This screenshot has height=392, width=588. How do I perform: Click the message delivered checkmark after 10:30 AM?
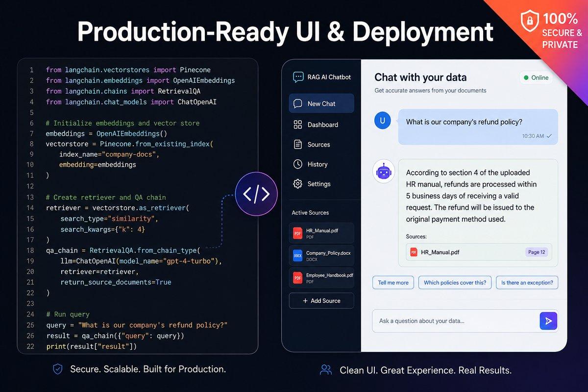click(549, 136)
